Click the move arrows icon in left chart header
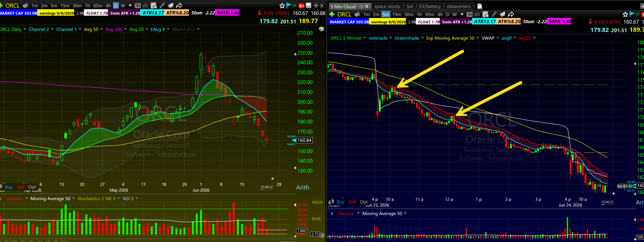Image resolution: width=644 pixels, height=242 pixels. click(x=316, y=6)
